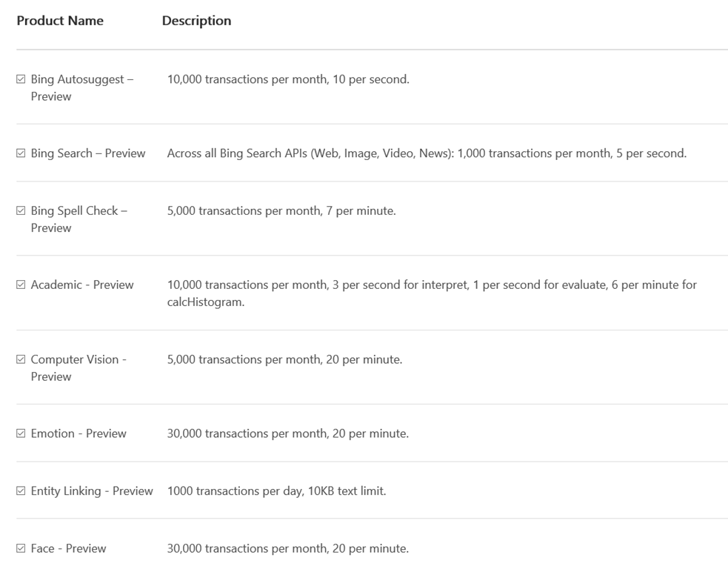Click the Bing Search APIs description text
728x569 pixels.
coord(427,153)
